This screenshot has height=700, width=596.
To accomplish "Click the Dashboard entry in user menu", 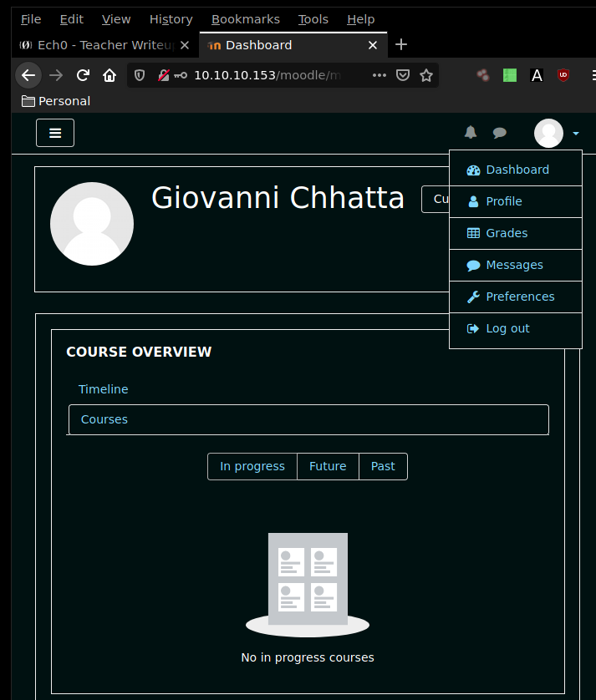I will (517, 170).
